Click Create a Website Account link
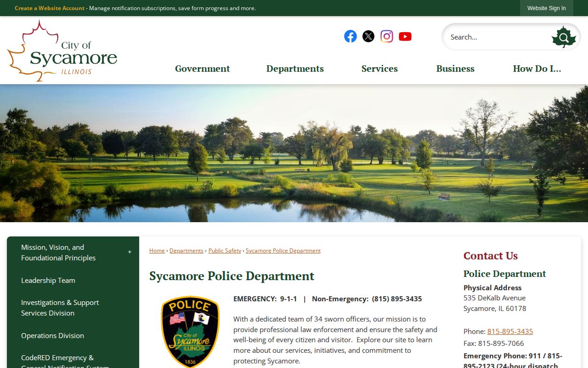Viewport: 588px width, 368px height. 50,8
